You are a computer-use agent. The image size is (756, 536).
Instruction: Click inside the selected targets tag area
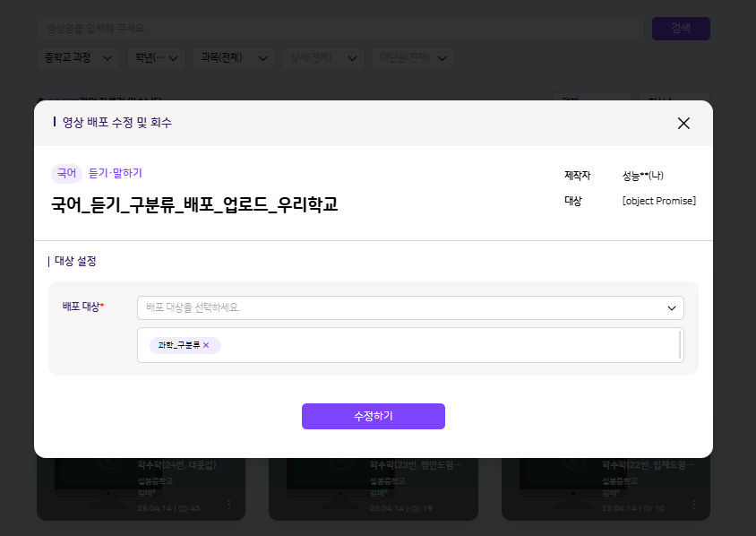pos(448,345)
